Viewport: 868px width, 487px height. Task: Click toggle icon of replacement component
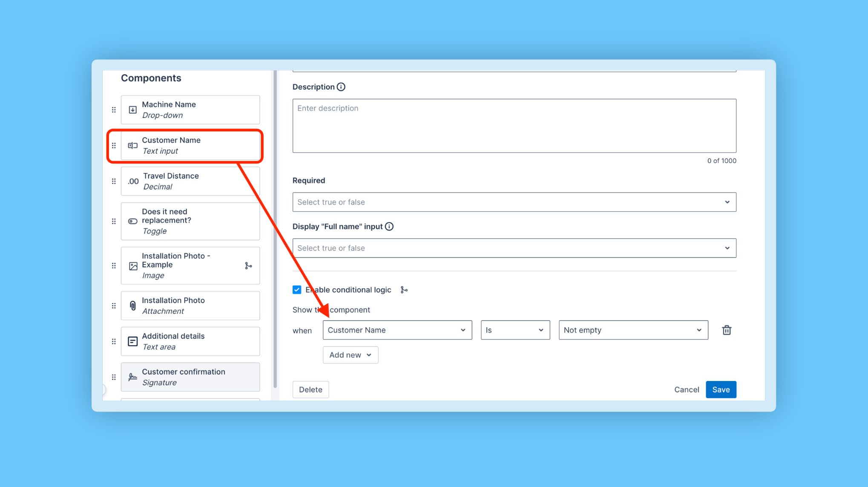point(133,221)
